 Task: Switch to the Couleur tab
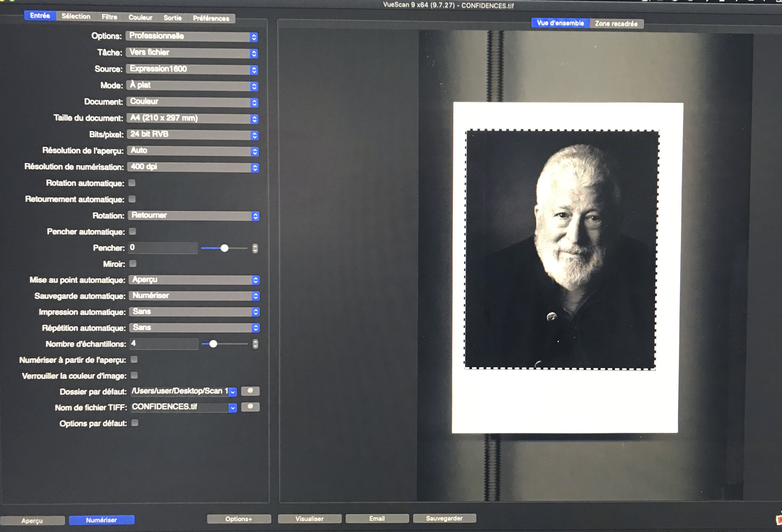coord(140,18)
